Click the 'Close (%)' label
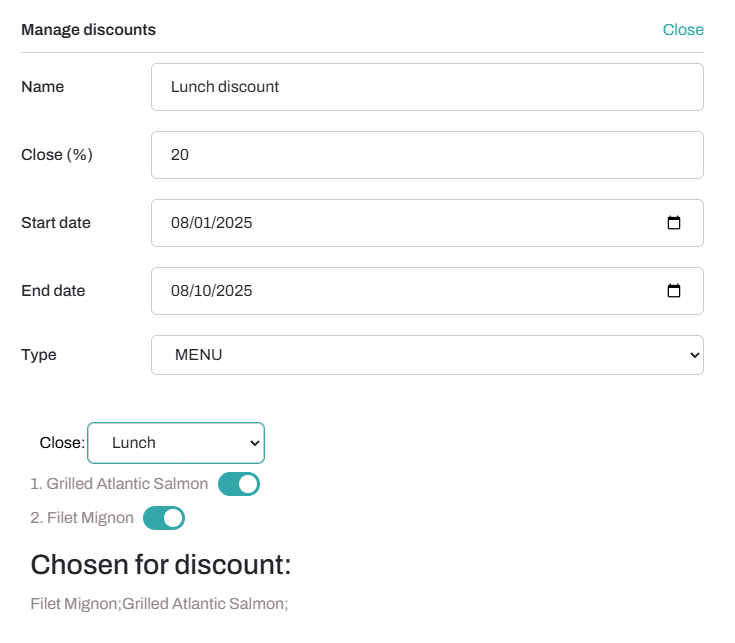The width and height of the screenshot is (735, 643). 57,155
